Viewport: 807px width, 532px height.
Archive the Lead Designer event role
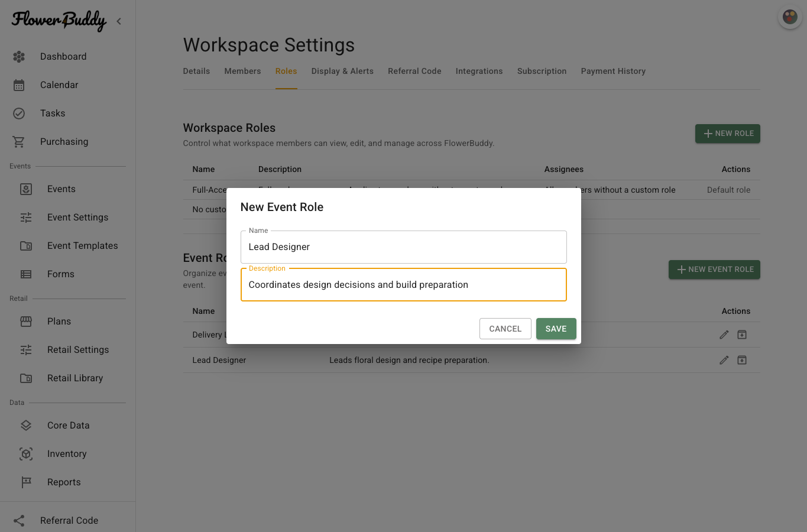(x=742, y=360)
